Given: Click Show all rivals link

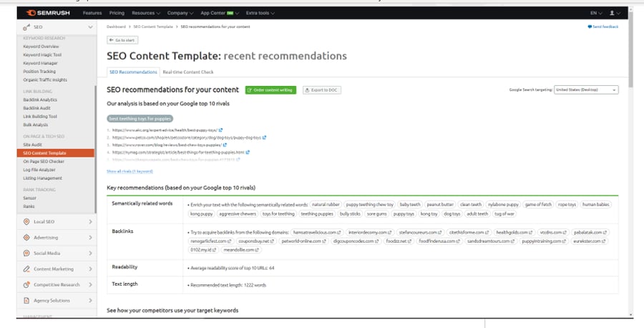Looking at the screenshot, I should (130, 171).
